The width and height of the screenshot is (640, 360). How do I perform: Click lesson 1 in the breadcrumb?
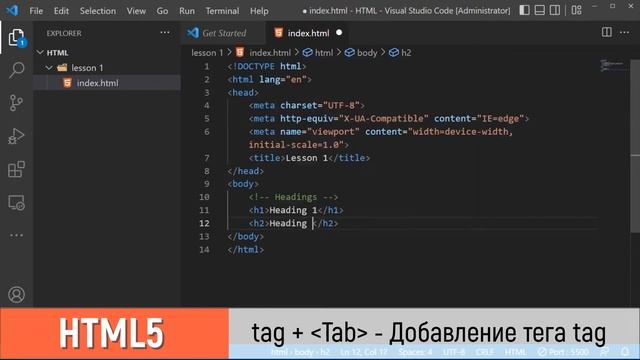(x=207, y=53)
